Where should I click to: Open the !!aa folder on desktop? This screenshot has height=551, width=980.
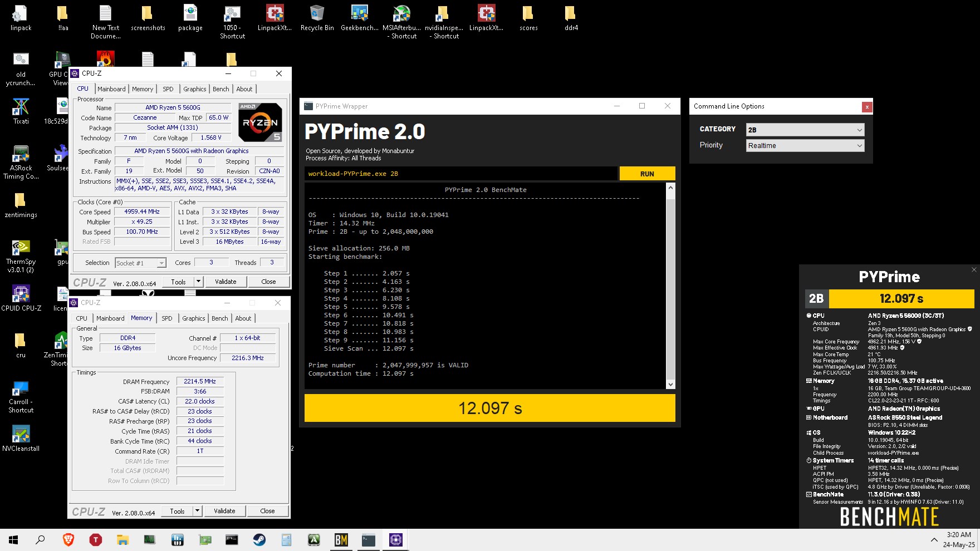point(63,18)
